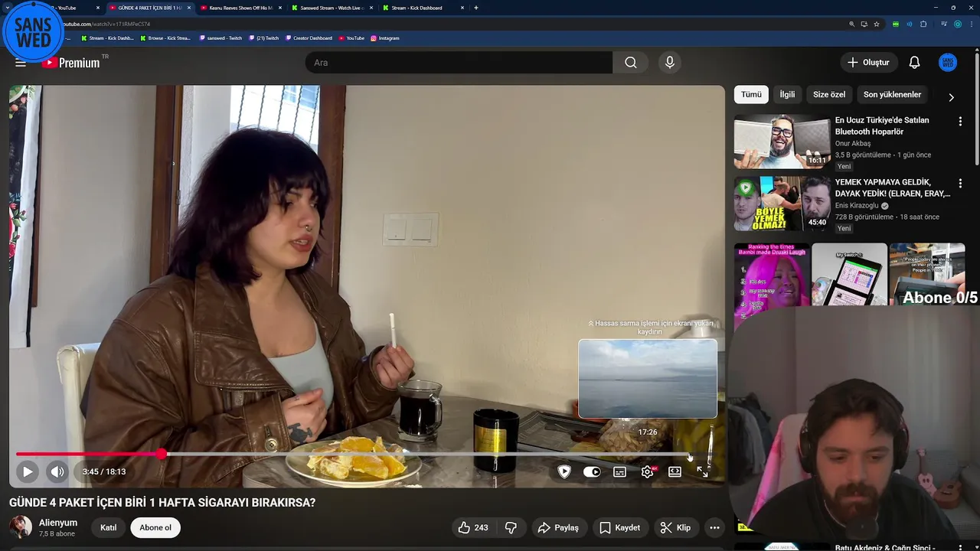
Task: Show more filter chips with the right chevron
Action: (x=951, y=97)
